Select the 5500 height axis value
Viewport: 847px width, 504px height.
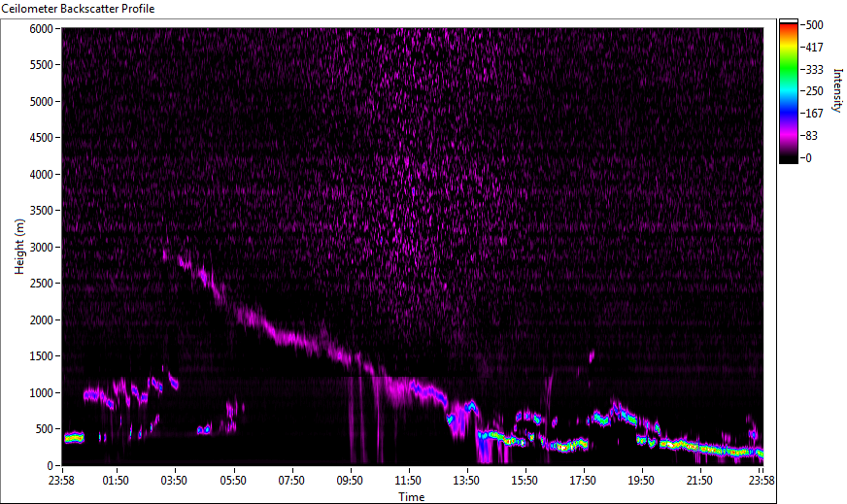tap(41, 65)
